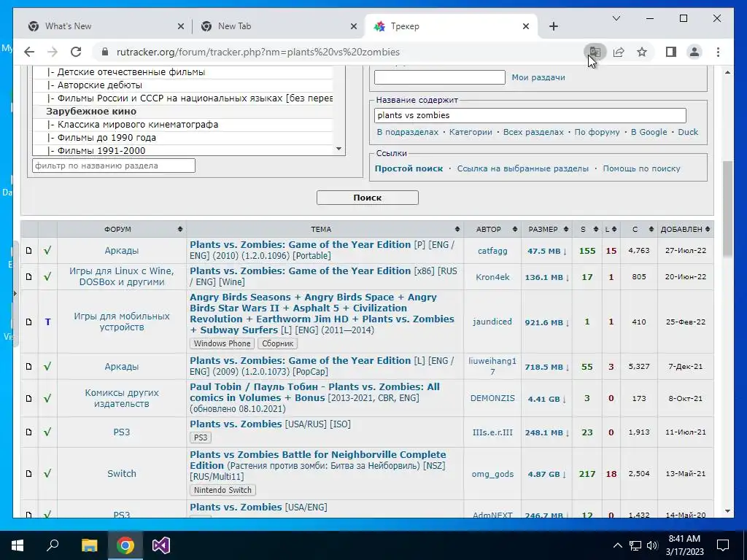Reload the current page
The height and width of the screenshot is (560, 747).
76,52
